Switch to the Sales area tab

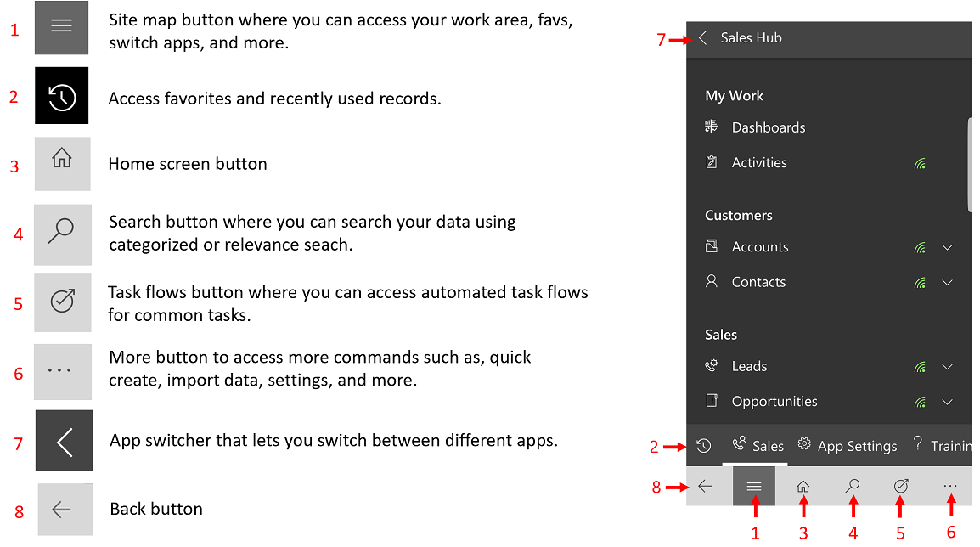[x=758, y=446]
